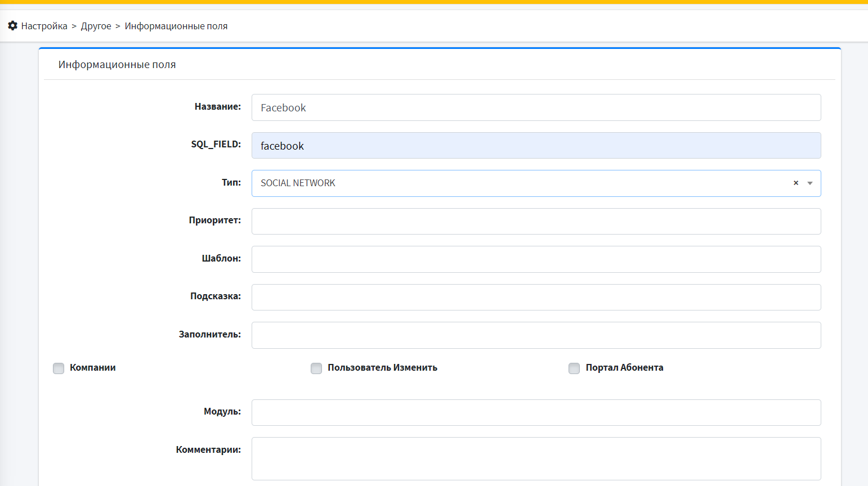Select the Модуль text field

point(536,413)
